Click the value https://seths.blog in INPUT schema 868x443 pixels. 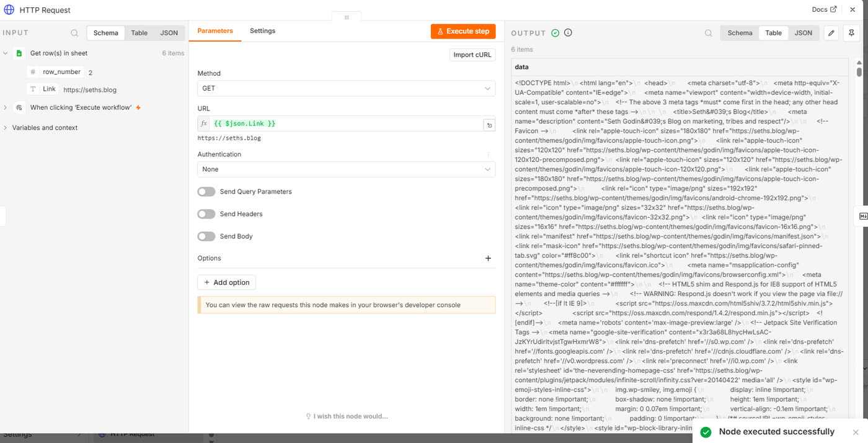pos(90,90)
